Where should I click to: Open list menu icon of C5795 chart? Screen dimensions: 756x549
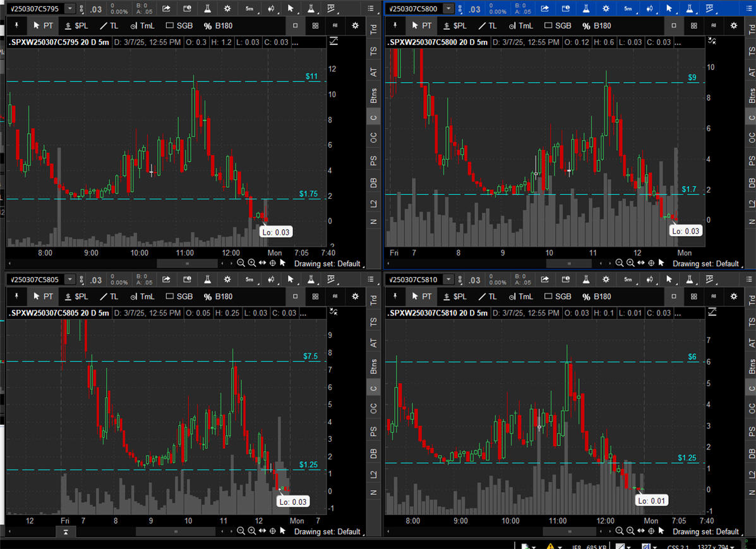click(370, 9)
